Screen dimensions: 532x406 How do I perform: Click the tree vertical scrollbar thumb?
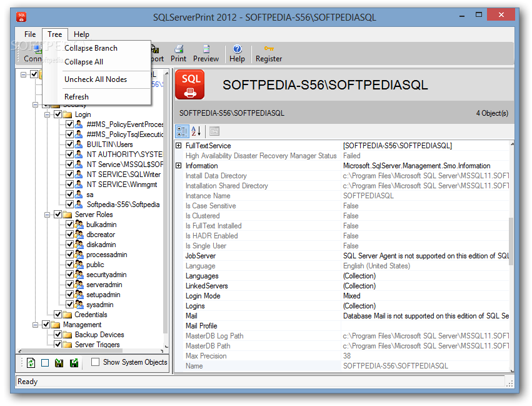point(166,204)
